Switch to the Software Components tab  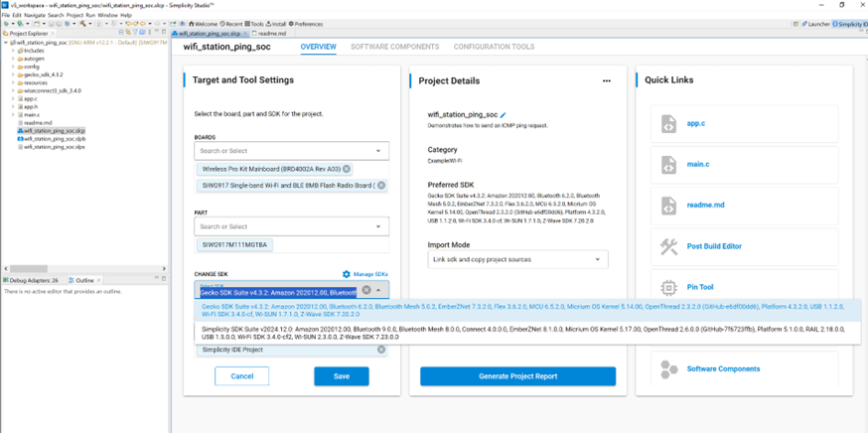[394, 47]
